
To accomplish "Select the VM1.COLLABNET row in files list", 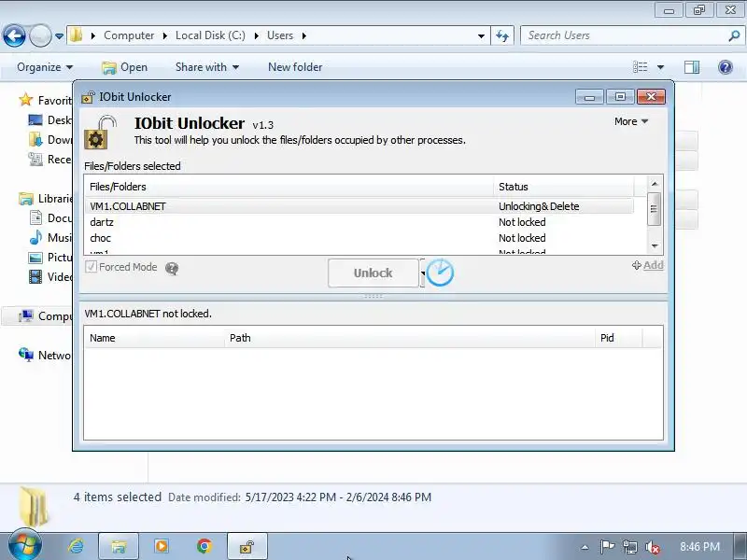I will (359, 206).
